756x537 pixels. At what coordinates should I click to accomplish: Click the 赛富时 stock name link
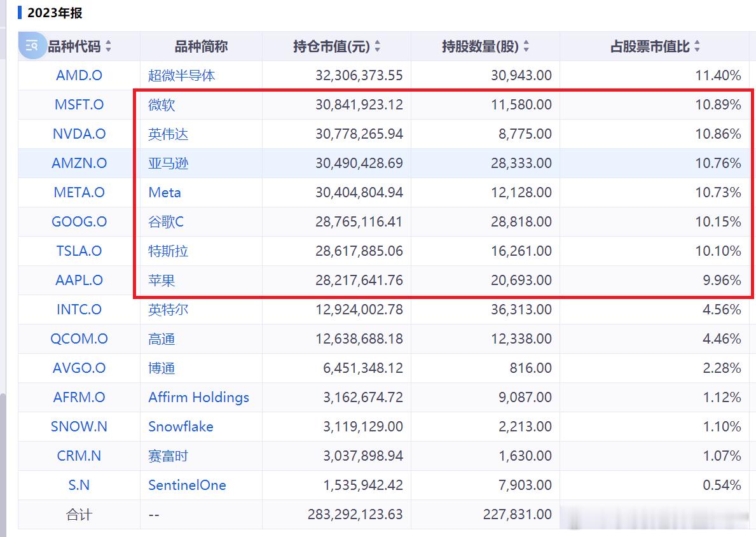pos(168,456)
